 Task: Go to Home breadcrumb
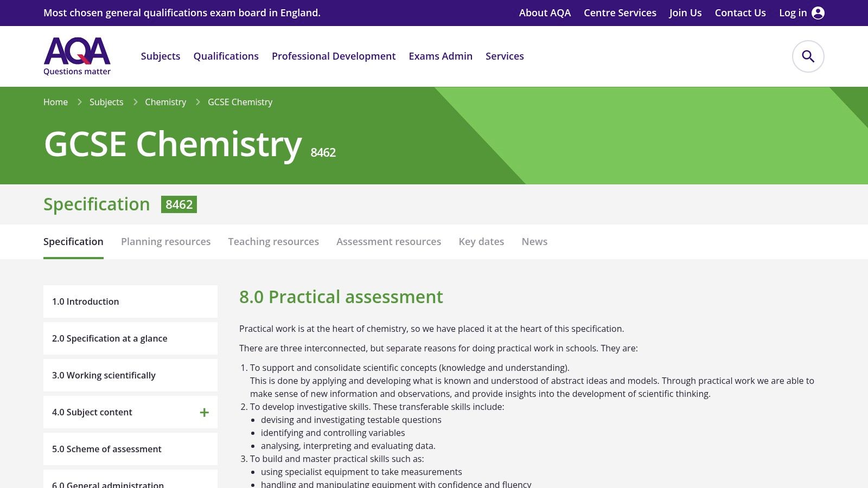[56, 102]
